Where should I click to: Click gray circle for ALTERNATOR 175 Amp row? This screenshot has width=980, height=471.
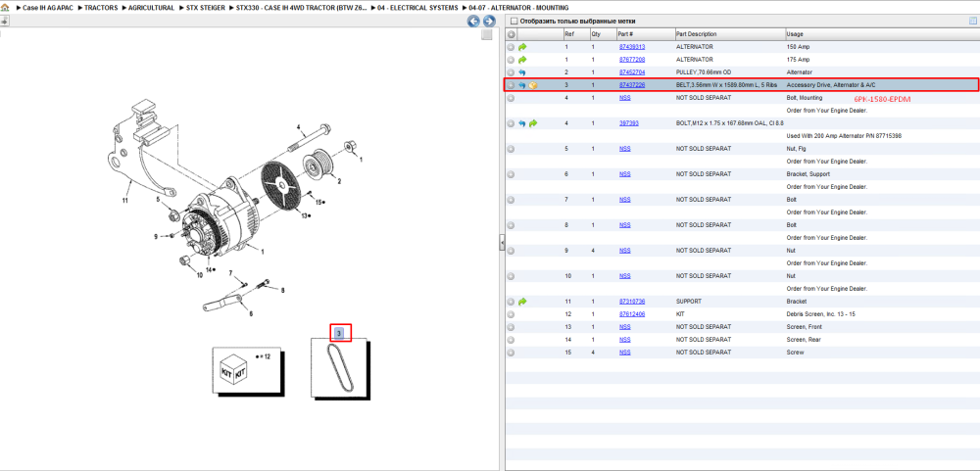point(511,60)
